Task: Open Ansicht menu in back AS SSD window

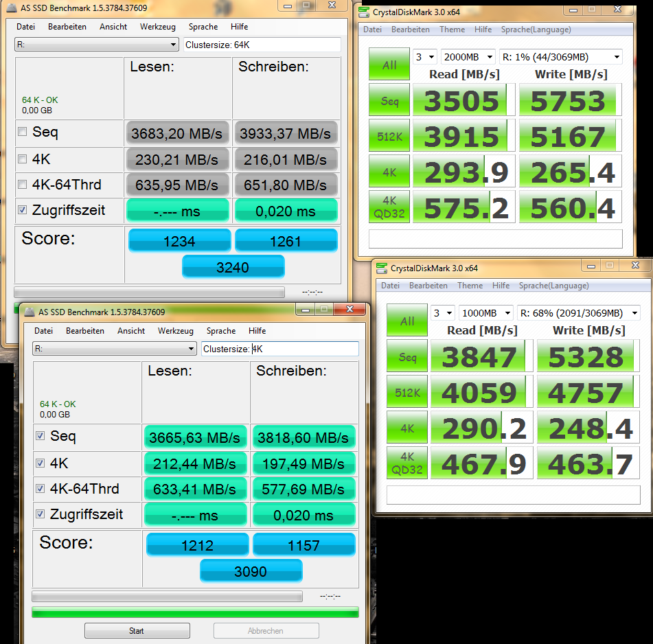Action: pos(113,27)
